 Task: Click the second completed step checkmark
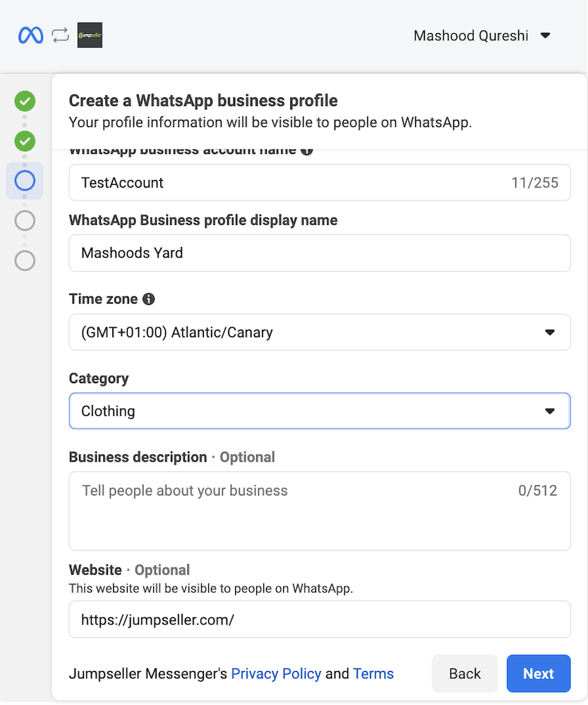point(25,141)
